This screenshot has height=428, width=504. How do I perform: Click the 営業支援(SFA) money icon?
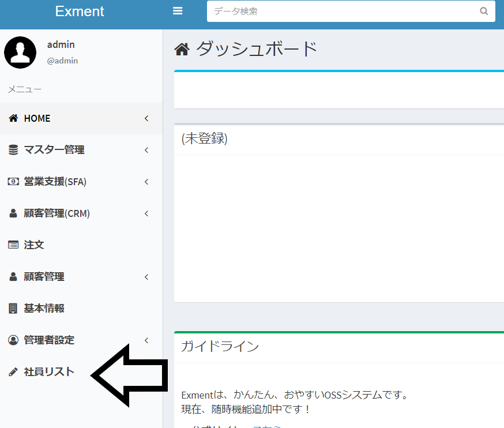(13, 182)
